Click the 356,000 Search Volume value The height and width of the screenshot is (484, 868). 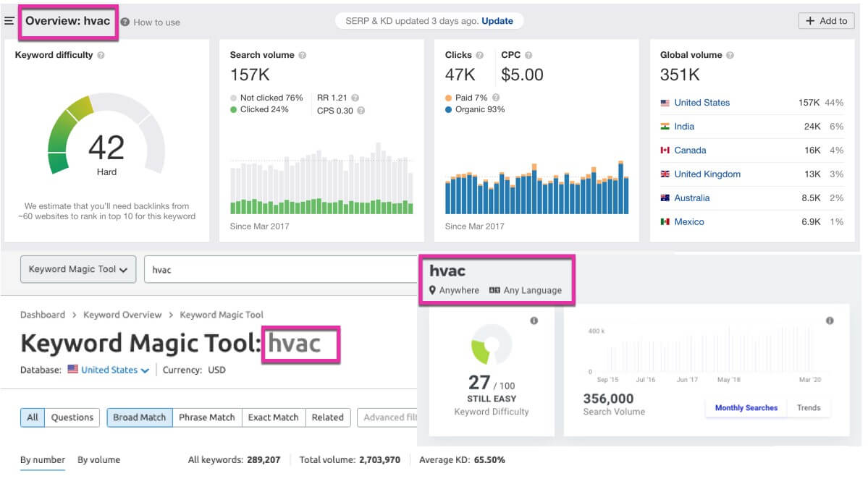click(x=608, y=399)
